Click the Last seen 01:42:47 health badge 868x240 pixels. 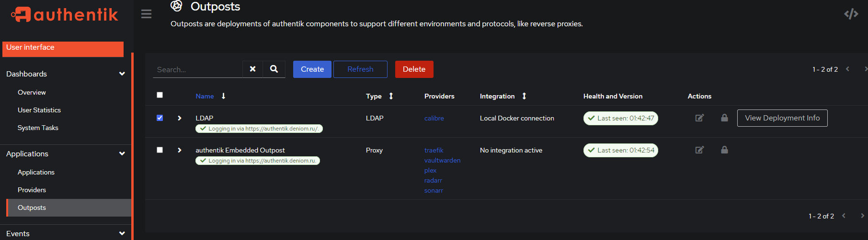pos(621,118)
